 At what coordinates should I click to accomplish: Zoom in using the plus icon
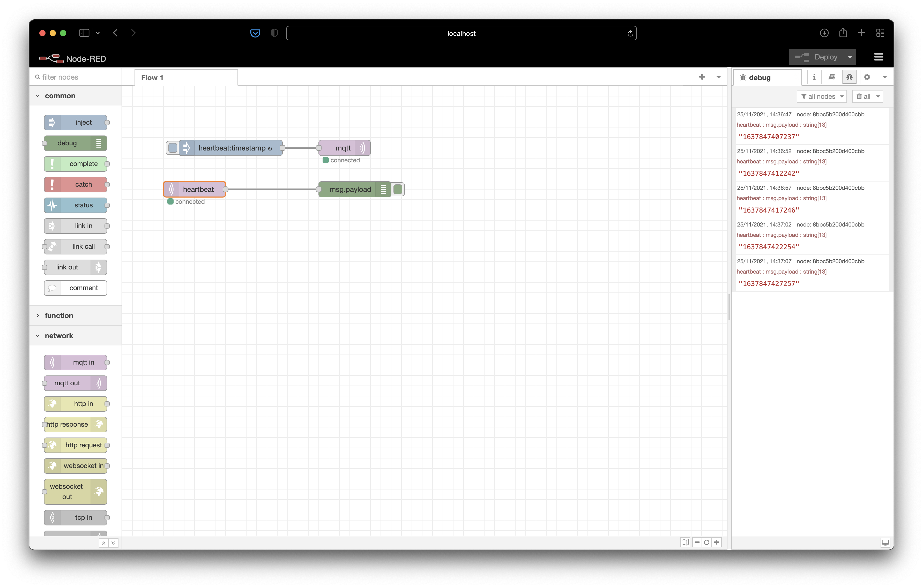coord(716,542)
